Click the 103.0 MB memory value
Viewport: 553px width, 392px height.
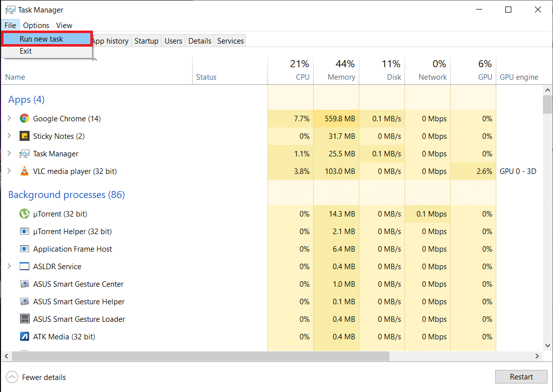click(x=340, y=171)
